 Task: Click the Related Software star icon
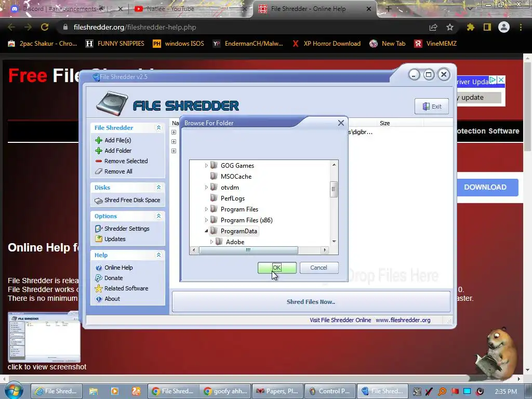point(99,288)
